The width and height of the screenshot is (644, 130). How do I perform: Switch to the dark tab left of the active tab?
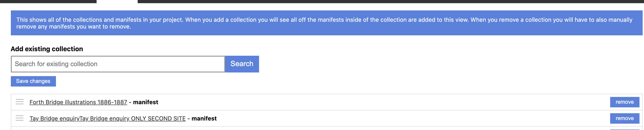[x=48, y=1]
